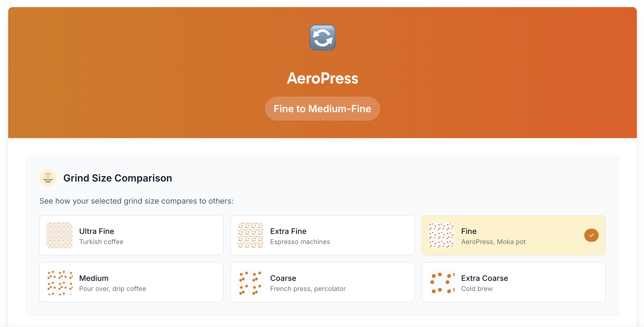The width and height of the screenshot is (644, 327).
Task: Click the orange checkmark on Fine card
Action: (x=591, y=235)
